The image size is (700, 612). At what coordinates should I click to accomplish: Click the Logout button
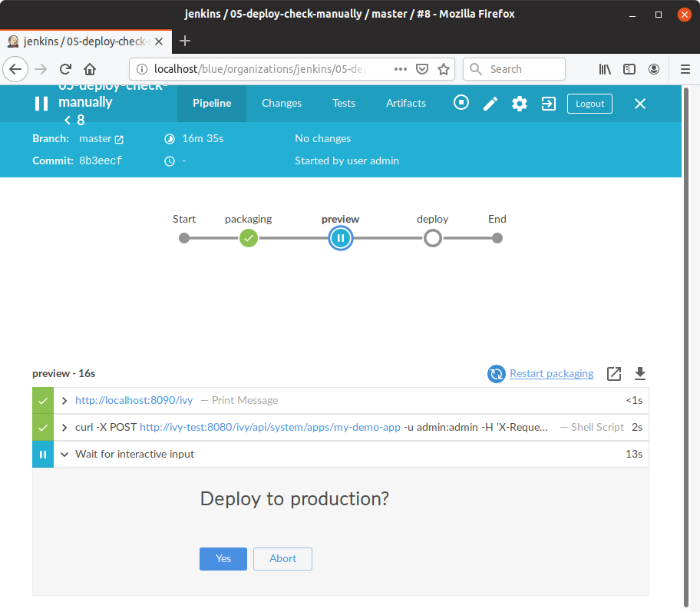589,104
